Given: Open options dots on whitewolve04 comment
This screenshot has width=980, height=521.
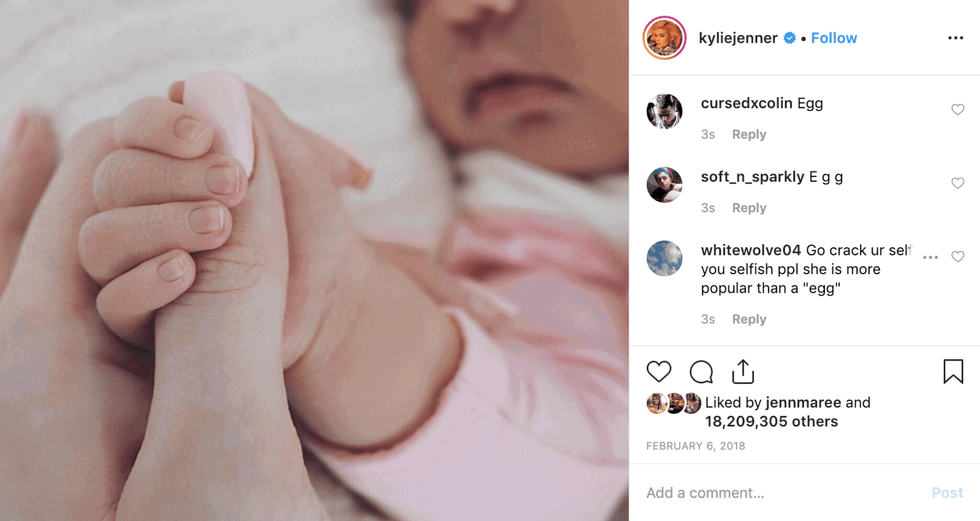Looking at the screenshot, I should click(x=930, y=257).
